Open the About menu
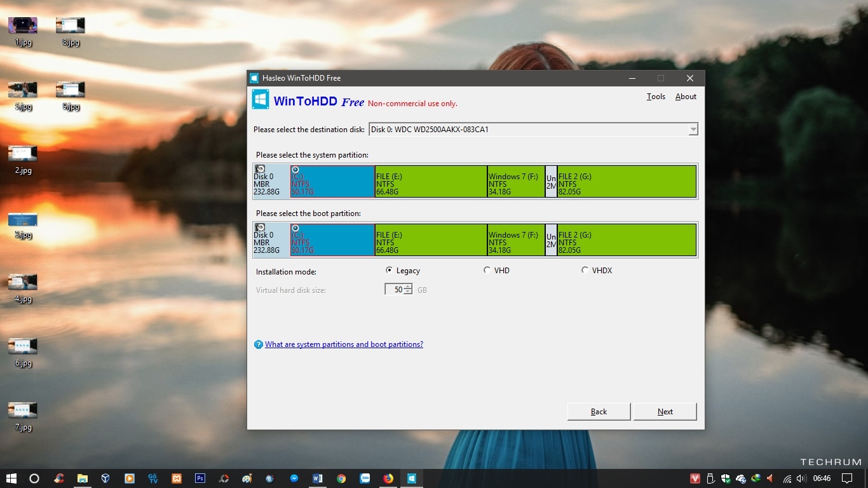This screenshot has height=488, width=868. (686, 97)
